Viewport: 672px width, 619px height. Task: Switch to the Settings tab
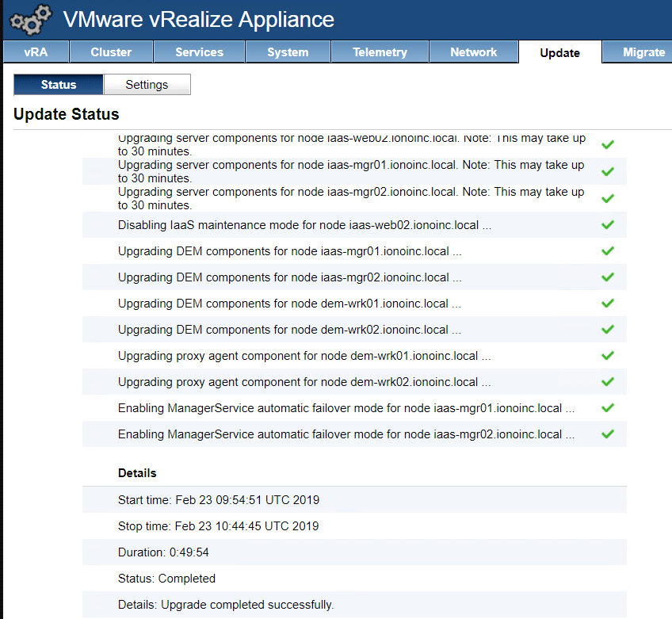[147, 83]
